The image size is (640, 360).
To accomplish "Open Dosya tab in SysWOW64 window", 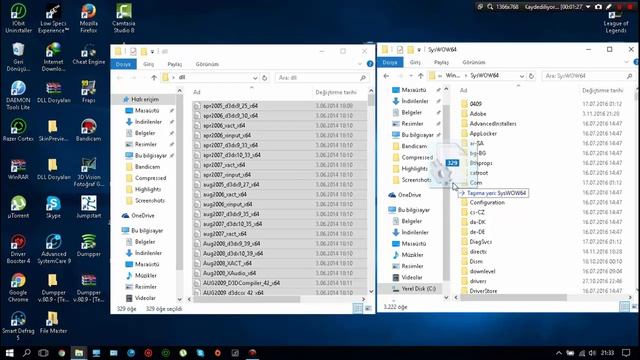I will (390, 62).
